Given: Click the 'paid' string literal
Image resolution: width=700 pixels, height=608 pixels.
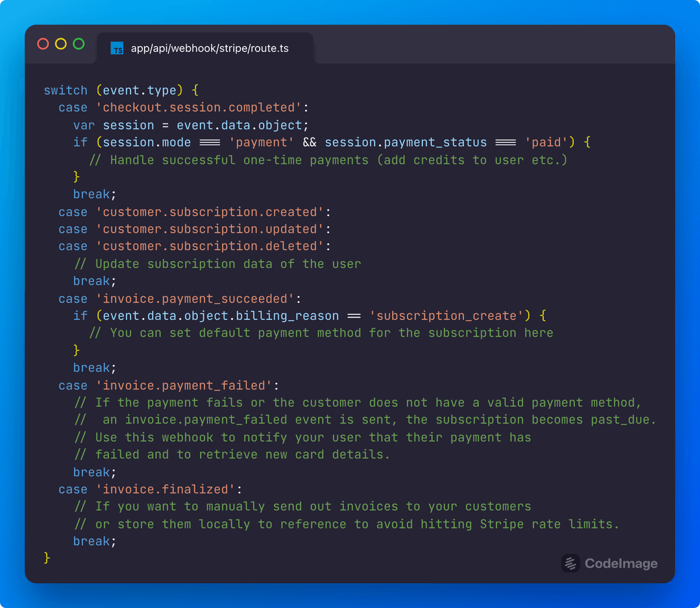Looking at the screenshot, I should (546, 142).
